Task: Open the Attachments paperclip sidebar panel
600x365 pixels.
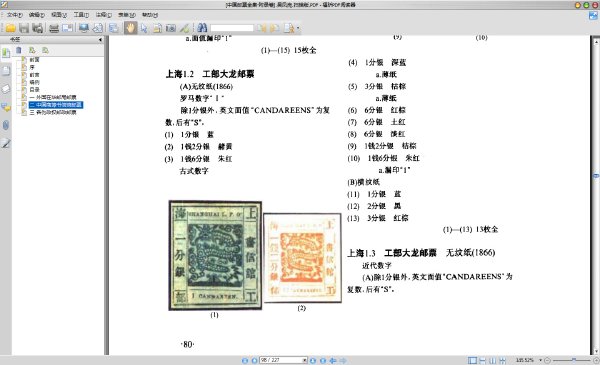Action: pos(6,125)
